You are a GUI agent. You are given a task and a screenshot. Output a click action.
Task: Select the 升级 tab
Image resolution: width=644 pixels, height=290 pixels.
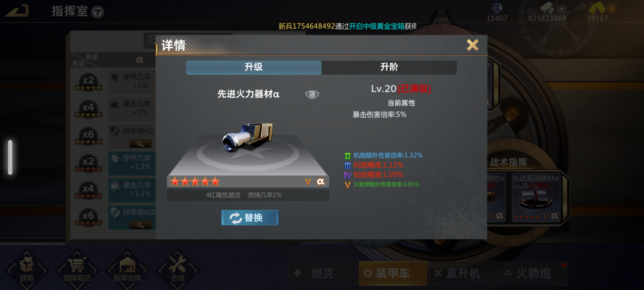coord(254,67)
